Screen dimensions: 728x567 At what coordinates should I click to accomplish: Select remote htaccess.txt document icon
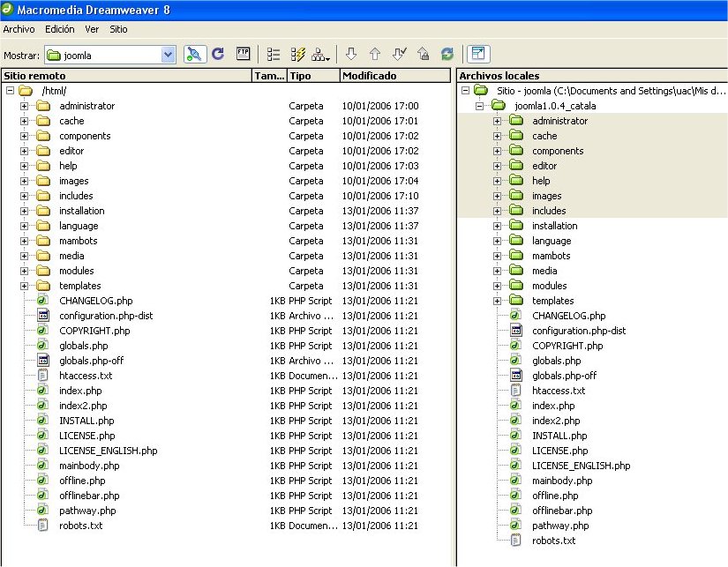pyautogui.click(x=42, y=376)
